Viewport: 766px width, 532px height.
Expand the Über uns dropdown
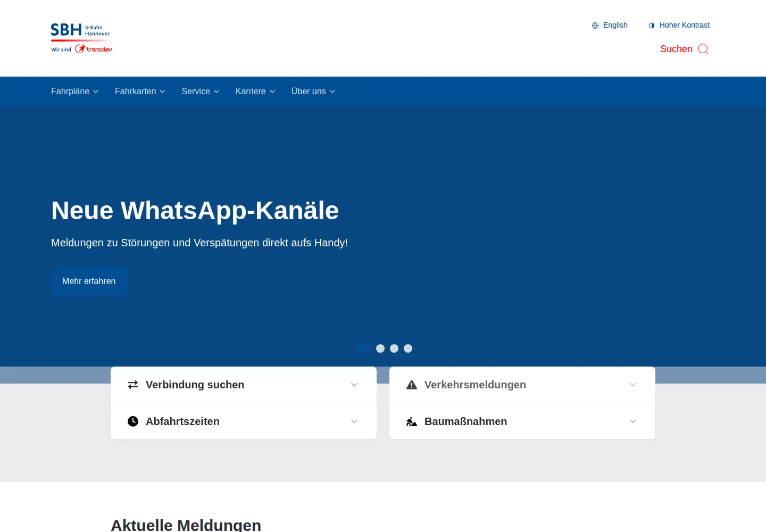[x=313, y=92]
